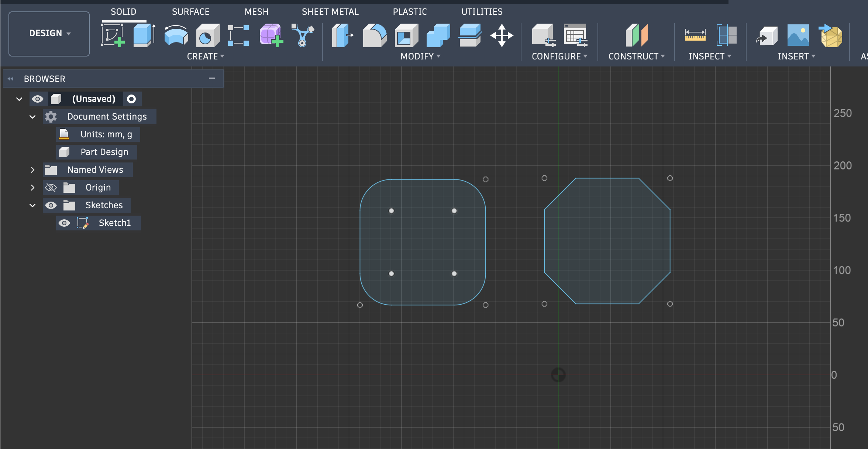Toggle visibility of Sketch1
This screenshot has height=449, width=868.
[64, 223]
